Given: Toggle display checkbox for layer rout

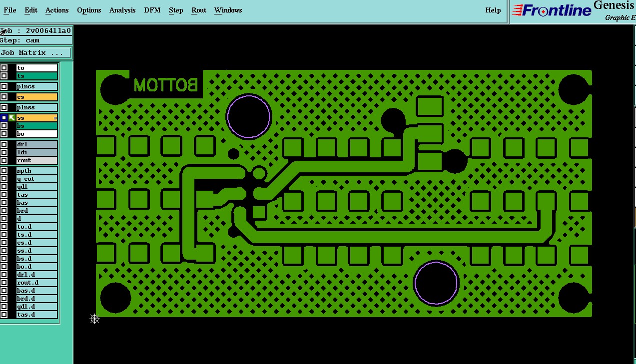Looking at the screenshot, I should [4, 160].
